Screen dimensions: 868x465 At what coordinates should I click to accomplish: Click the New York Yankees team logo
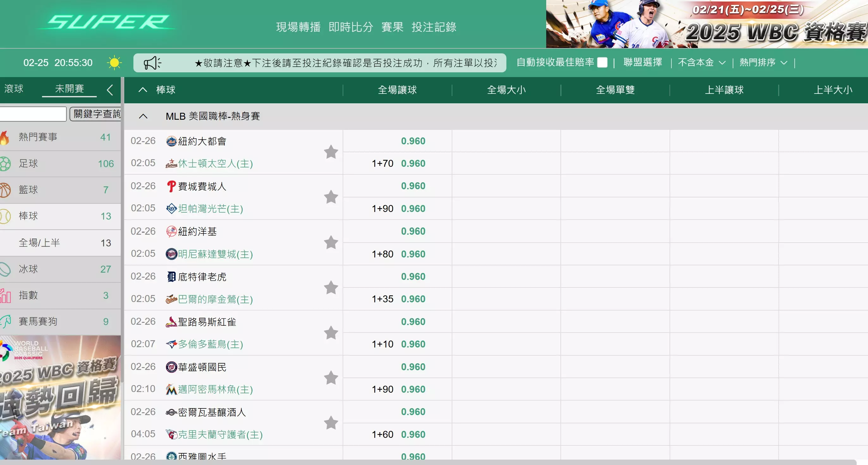tap(172, 231)
